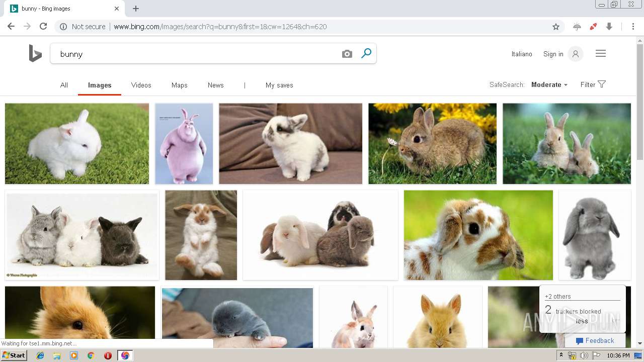Click the volume speaker tray icon
The height and width of the screenshot is (362, 644).
[x=584, y=355]
